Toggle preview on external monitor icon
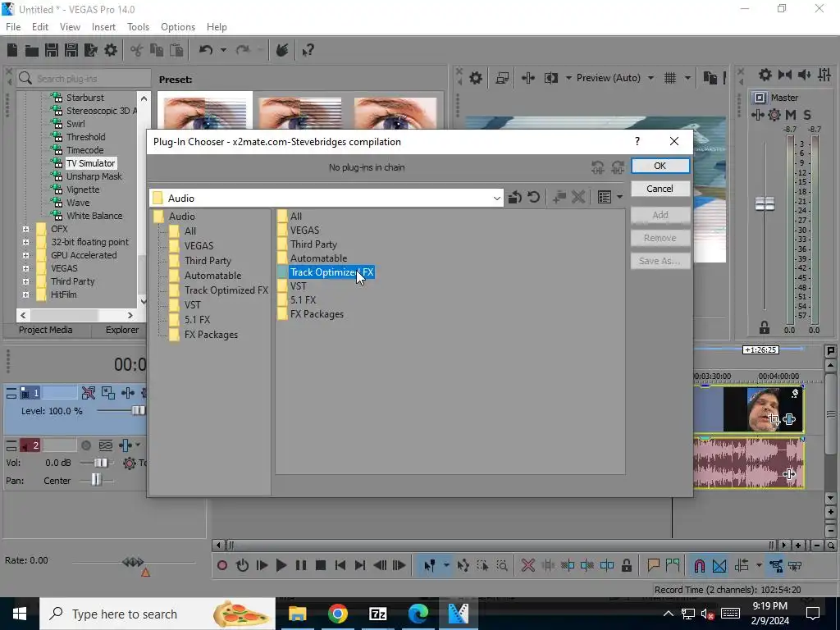 point(502,78)
